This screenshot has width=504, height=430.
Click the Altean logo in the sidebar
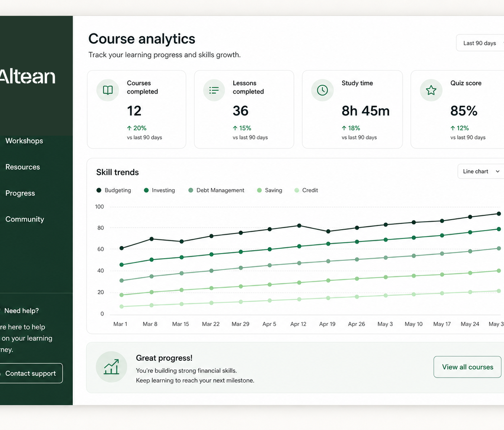point(27,76)
